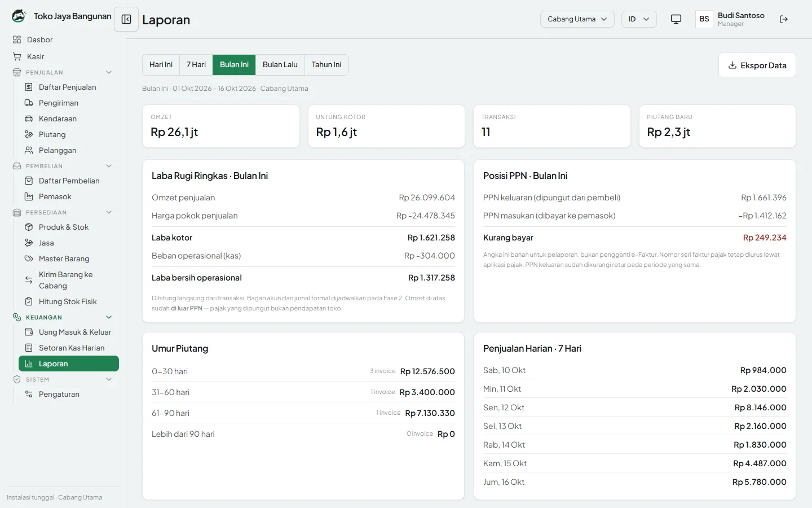Click the Hitung Stok Fisik clipboard icon
Image resolution: width=812 pixels, height=508 pixels.
click(29, 301)
